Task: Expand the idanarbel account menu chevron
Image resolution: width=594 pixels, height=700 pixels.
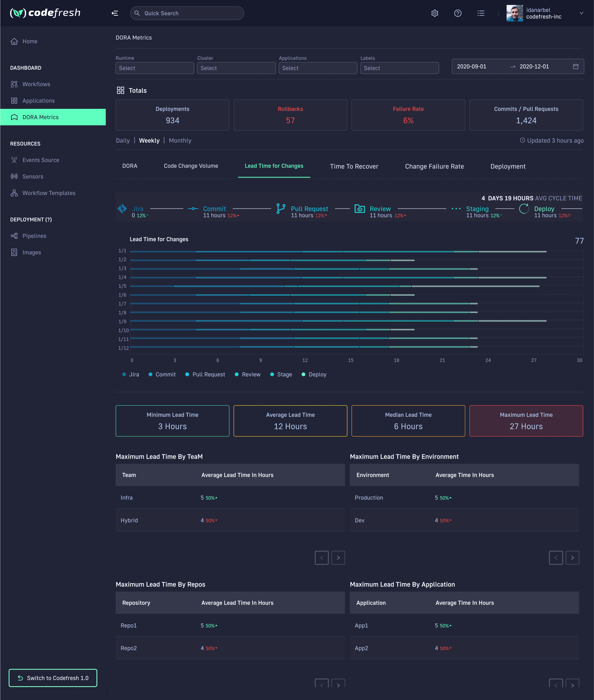Action: (x=581, y=13)
